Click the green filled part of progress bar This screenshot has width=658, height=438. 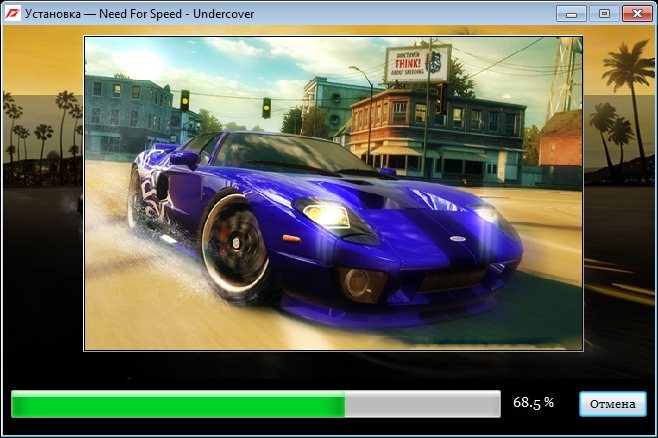click(178, 404)
